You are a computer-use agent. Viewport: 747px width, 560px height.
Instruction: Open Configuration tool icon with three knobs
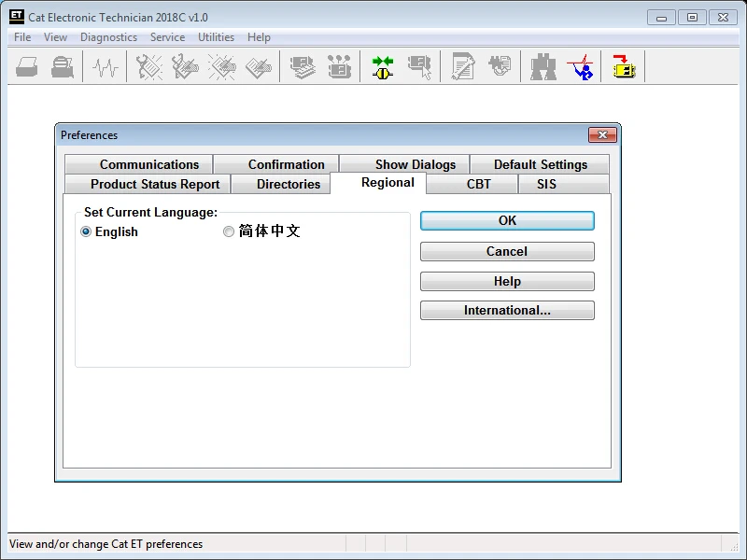pyautogui.click(x=339, y=66)
